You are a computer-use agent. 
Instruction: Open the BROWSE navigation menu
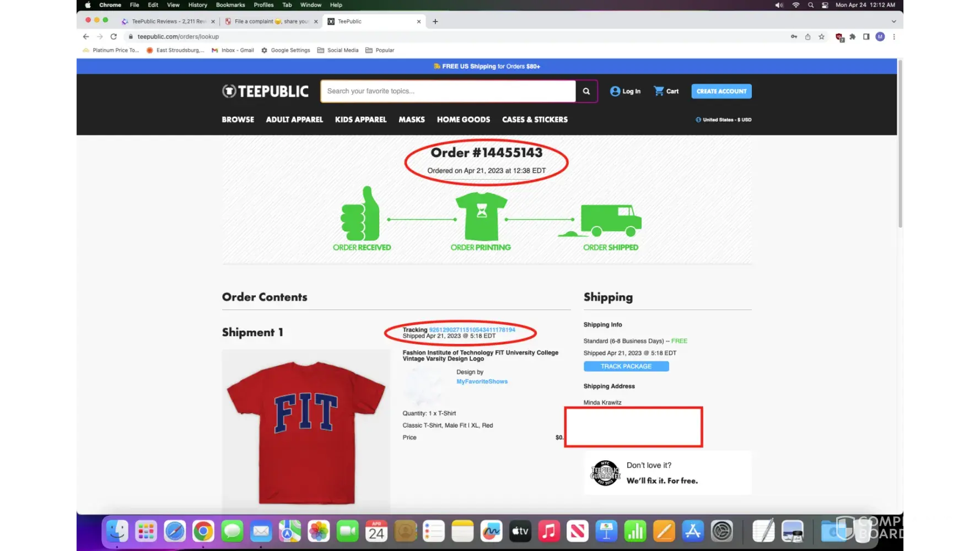pos(238,120)
